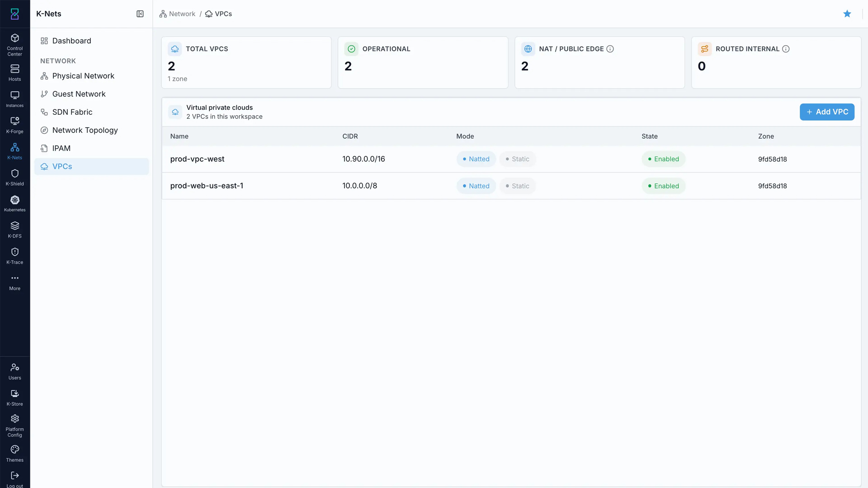Navigate to Network breadcrumb

tap(177, 14)
